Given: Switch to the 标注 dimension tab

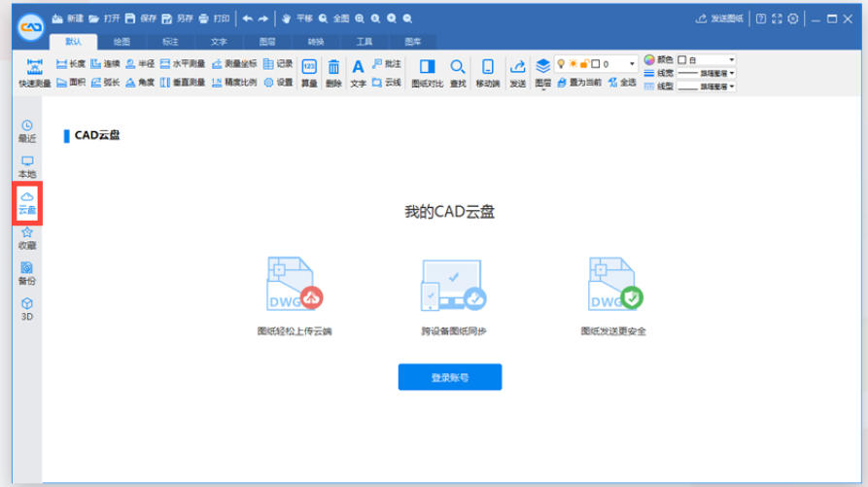Looking at the screenshot, I should [170, 42].
